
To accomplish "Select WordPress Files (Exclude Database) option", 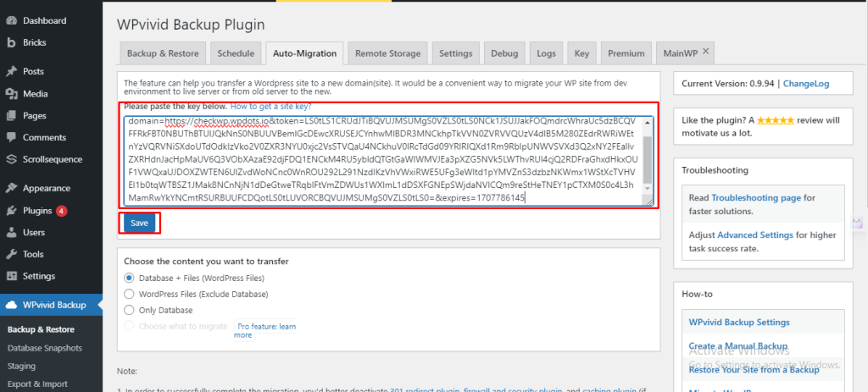I will click(129, 294).
